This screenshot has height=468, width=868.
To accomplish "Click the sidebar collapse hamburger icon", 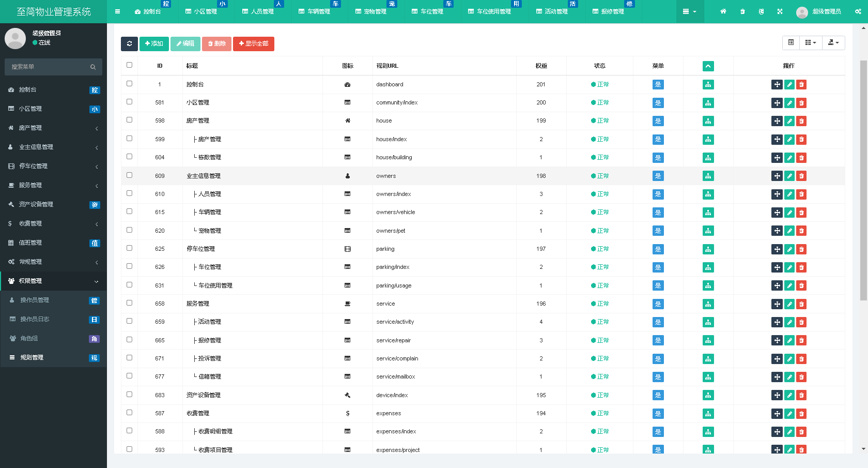I will point(117,11).
